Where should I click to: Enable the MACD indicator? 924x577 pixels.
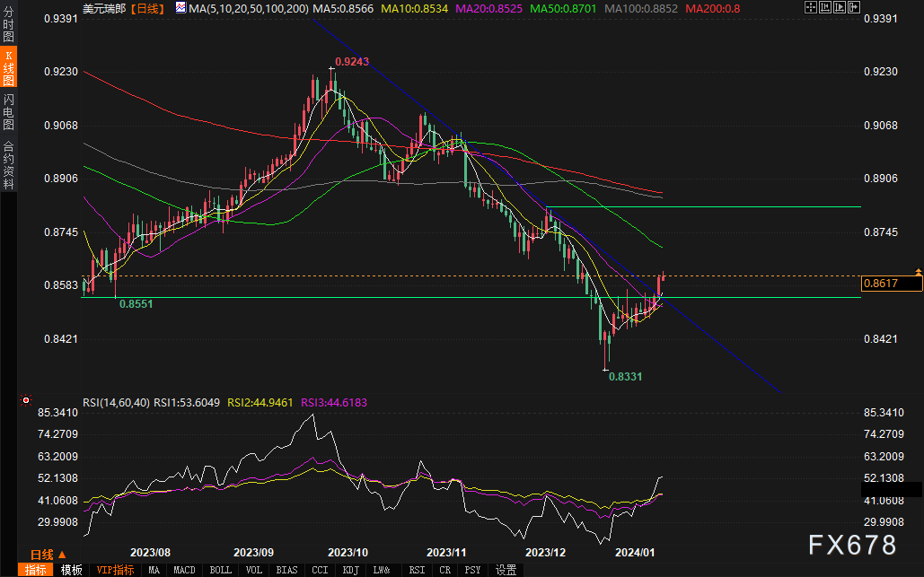pyautogui.click(x=184, y=570)
